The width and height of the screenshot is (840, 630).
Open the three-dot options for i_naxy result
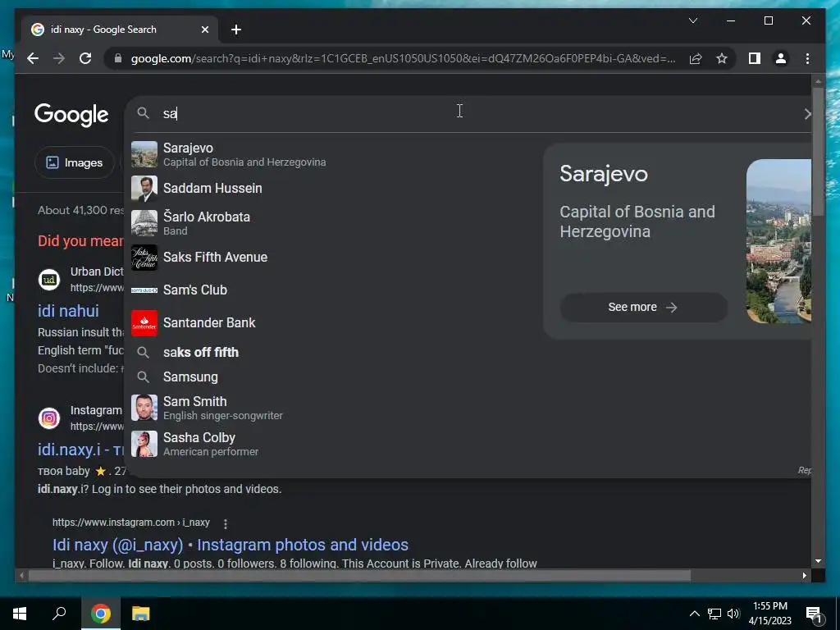[226, 523]
